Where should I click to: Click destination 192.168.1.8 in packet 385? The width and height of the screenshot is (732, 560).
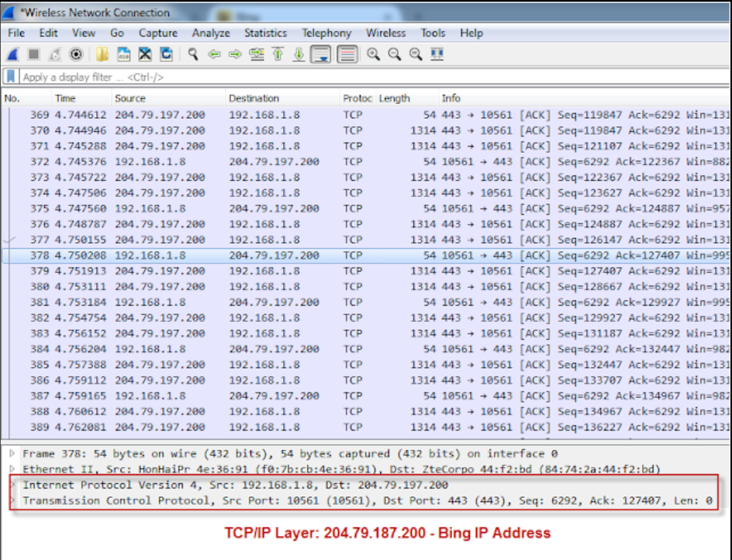click(x=264, y=365)
